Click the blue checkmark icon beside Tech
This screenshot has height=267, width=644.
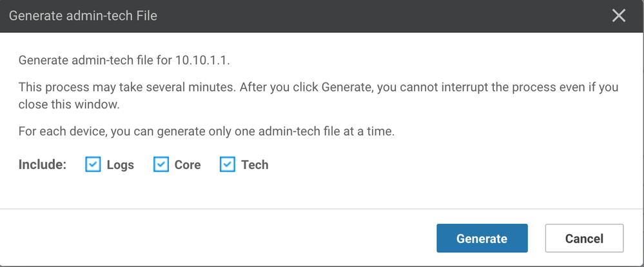click(228, 164)
